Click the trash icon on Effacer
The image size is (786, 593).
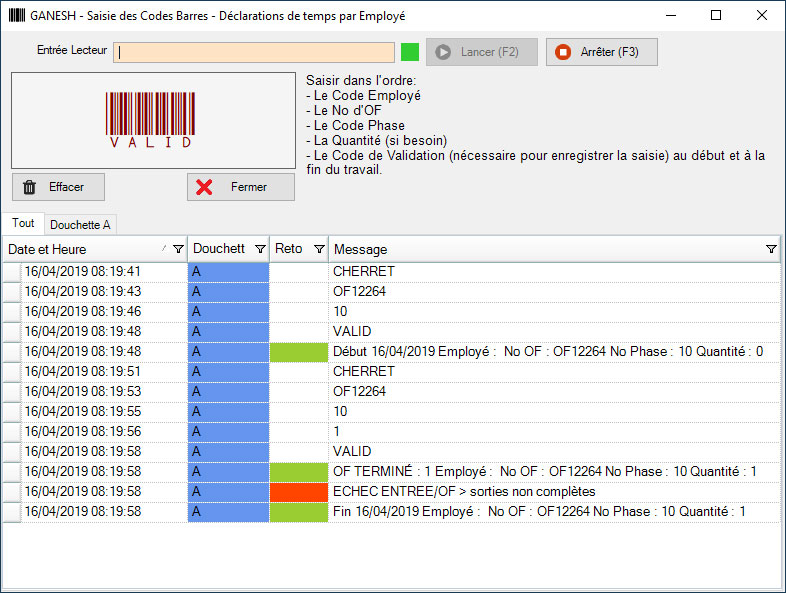coord(30,187)
